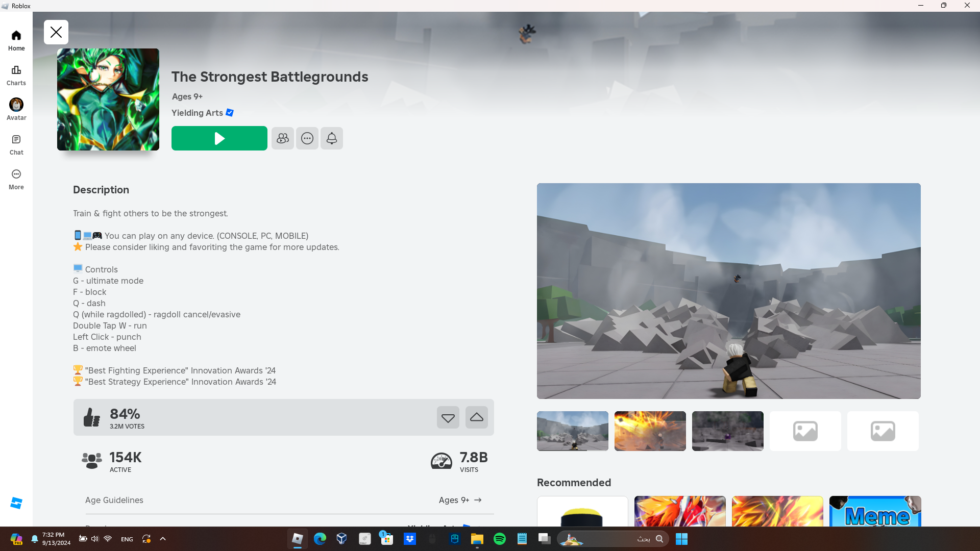Click the Best Fighting Experience award line

[x=175, y=370]
